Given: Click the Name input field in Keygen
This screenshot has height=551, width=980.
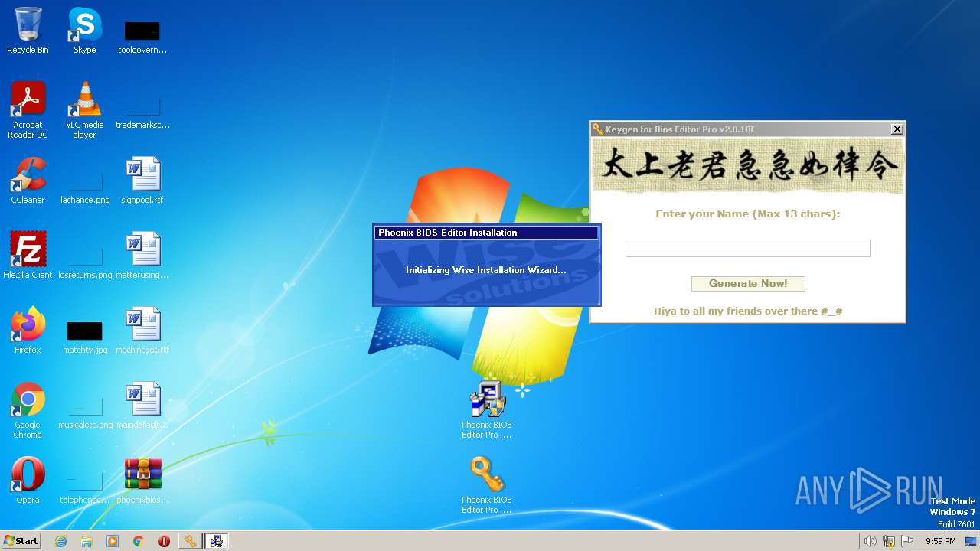Looking at the screenshot, I should pos(748,248).
